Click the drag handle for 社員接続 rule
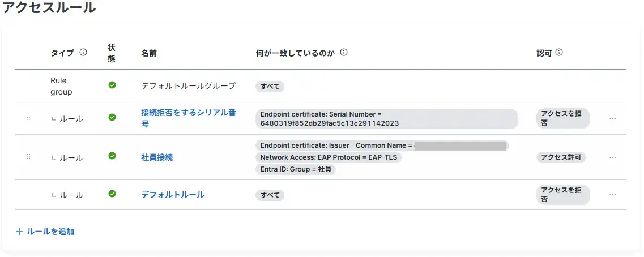Image resolution: width=644 pixels, height=257 pixels. [28, 157]
